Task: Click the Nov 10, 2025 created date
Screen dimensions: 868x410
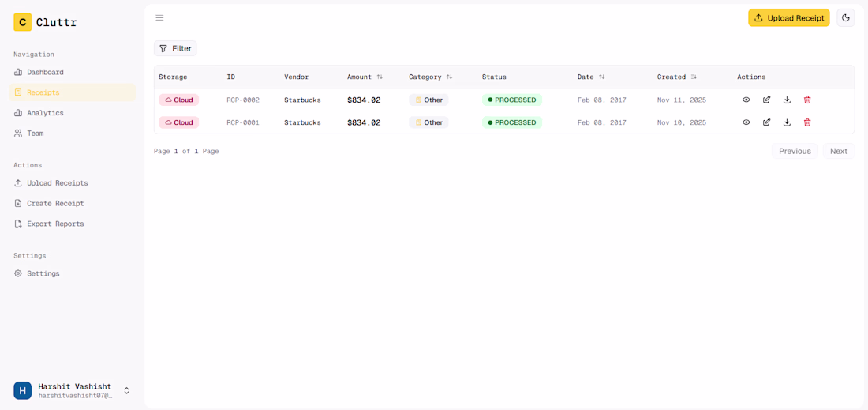Action: point(682,122)
